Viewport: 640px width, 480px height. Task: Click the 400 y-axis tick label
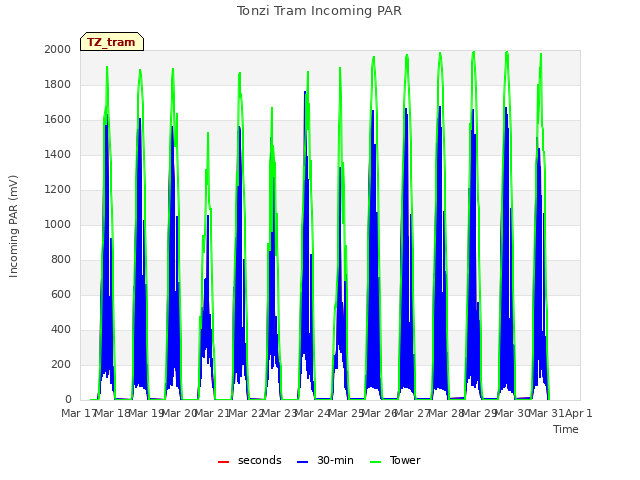pyautogui.click(x=61, y=329)
